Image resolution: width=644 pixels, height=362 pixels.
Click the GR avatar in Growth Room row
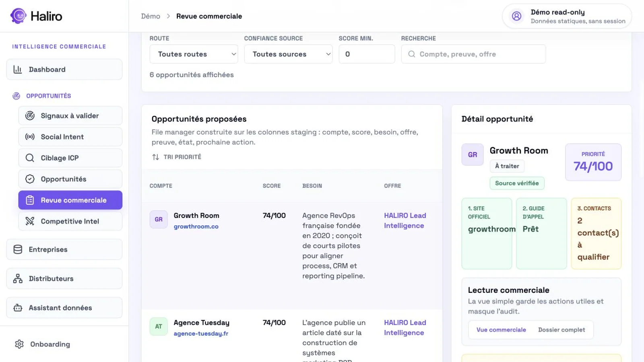pos(159,220)
